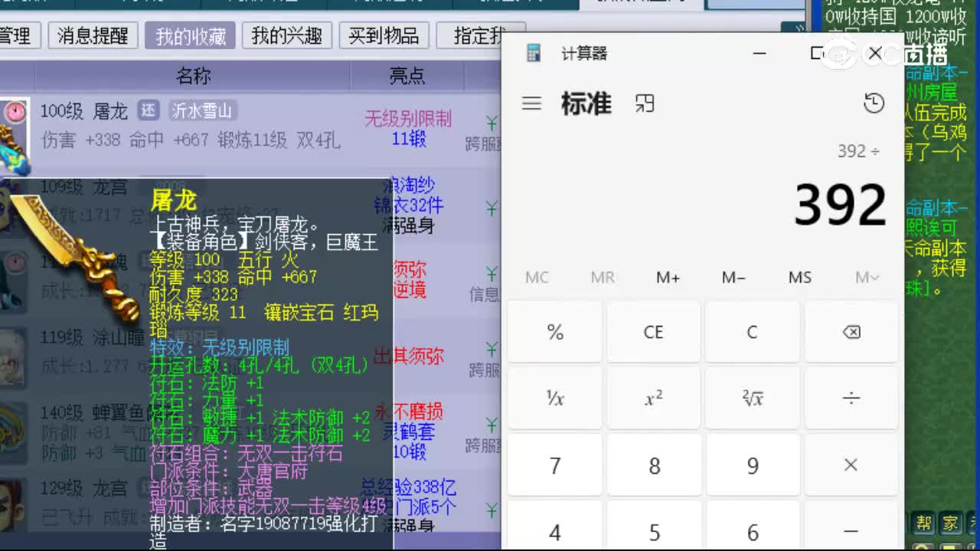Click the 11锻 highlight on 屠龙 row
Screen dimensions: 980x551
(x=409, y=139)
